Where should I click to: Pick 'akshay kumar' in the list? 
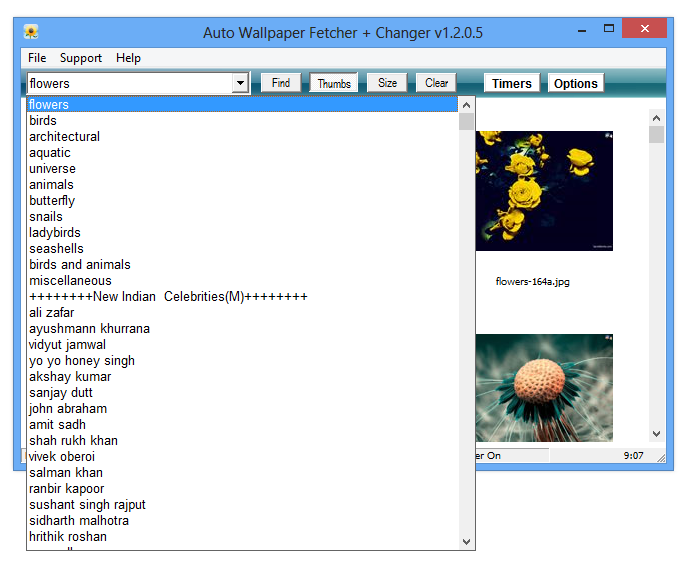tap(243, 376)
